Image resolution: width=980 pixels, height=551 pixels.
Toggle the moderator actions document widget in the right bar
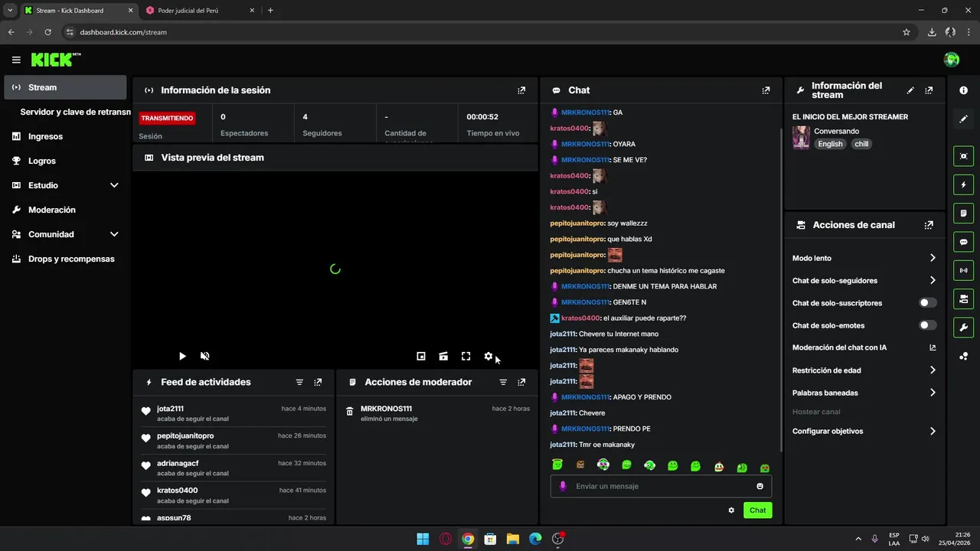tap(963, 213)
